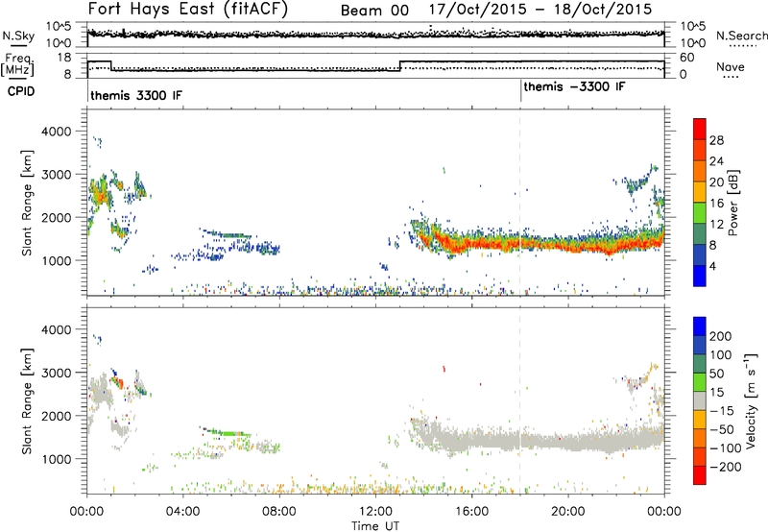Select the 'themis 3300 IF' CPID text

point(136,95)
